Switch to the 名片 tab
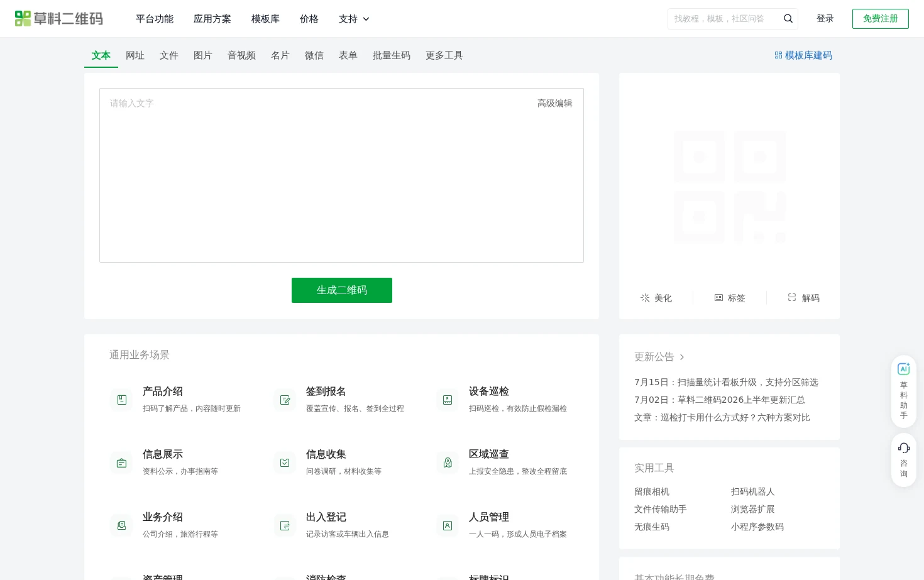 280,55
